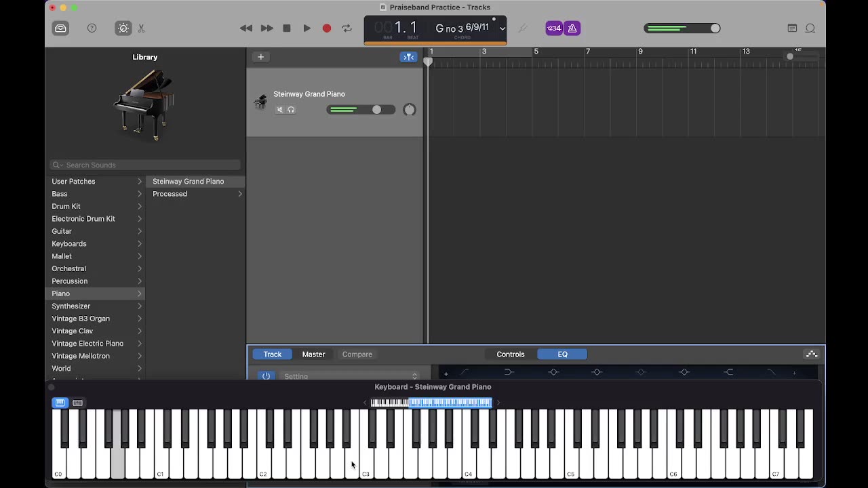This screenshot has height=488, width=868.
Task: Open Quick Help question mark icon
Action: pyautogui.click(x=92, y=28)
